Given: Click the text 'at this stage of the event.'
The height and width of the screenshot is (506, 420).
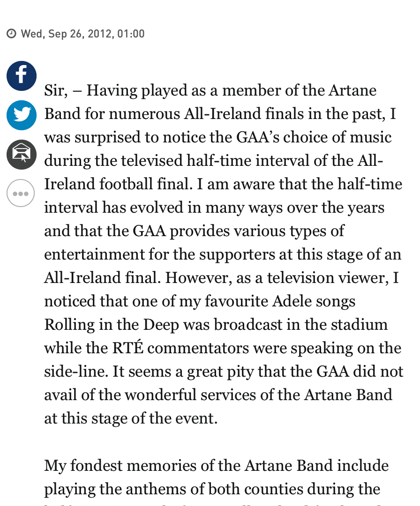Looking at the screenshot, I should click(131, 418).
